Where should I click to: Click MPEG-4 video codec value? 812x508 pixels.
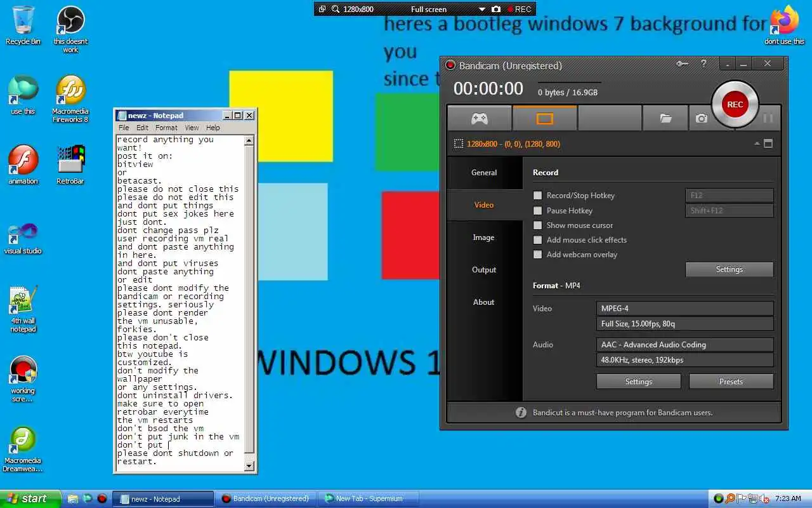(685, 309)
